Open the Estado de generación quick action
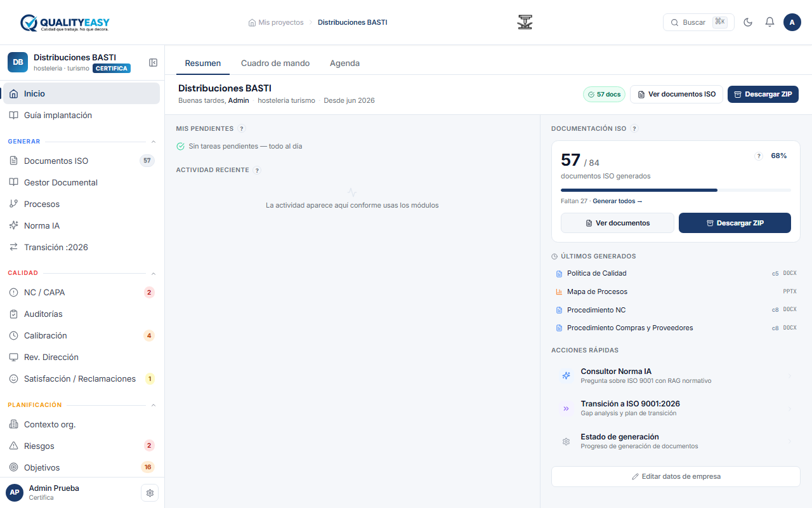 [676, 441]
